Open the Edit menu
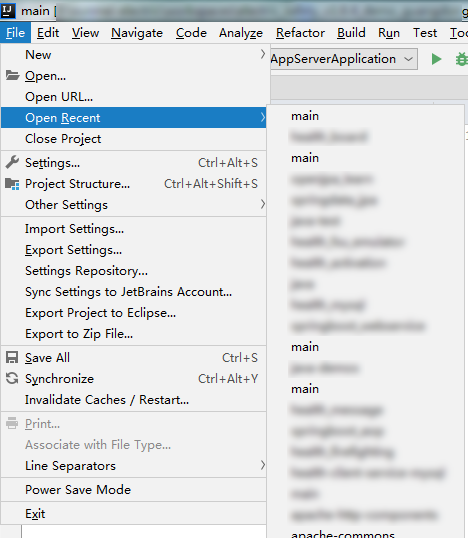This screenshot has height=538, width=468. pos(48,33)
